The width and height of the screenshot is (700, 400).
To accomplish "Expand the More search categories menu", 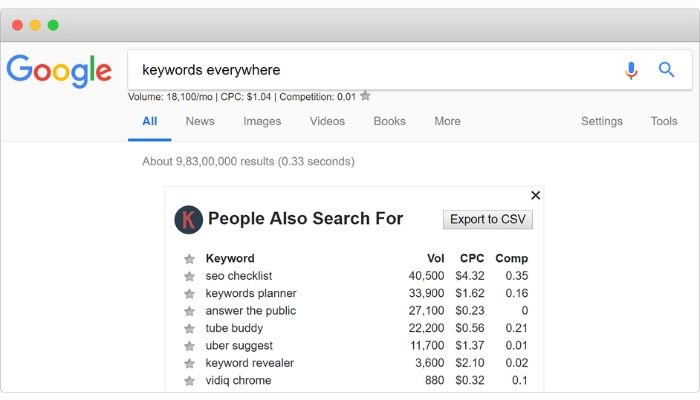I will coord(447,121).
